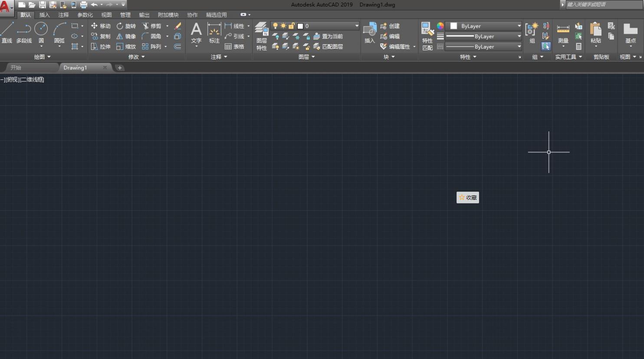Open the 视图 ribbon tab
644x359 pixels.
pyautogui.click(x=106, y=15)
